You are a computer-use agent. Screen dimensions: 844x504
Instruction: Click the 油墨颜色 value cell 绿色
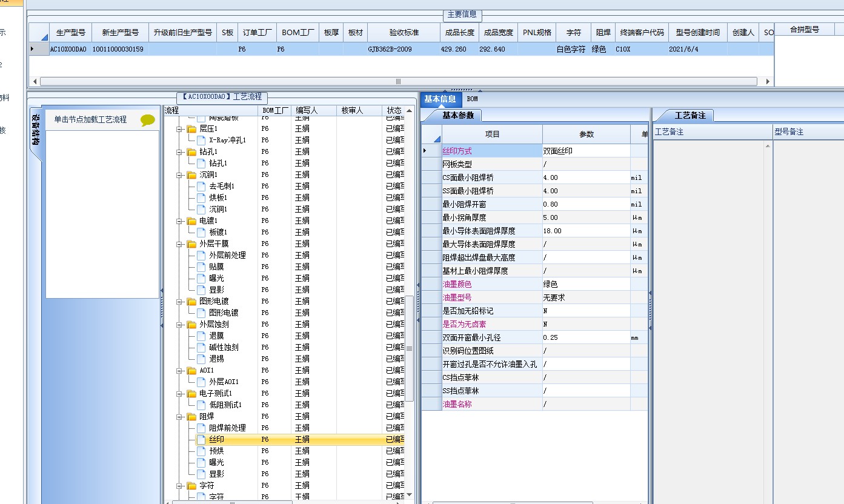586,284
